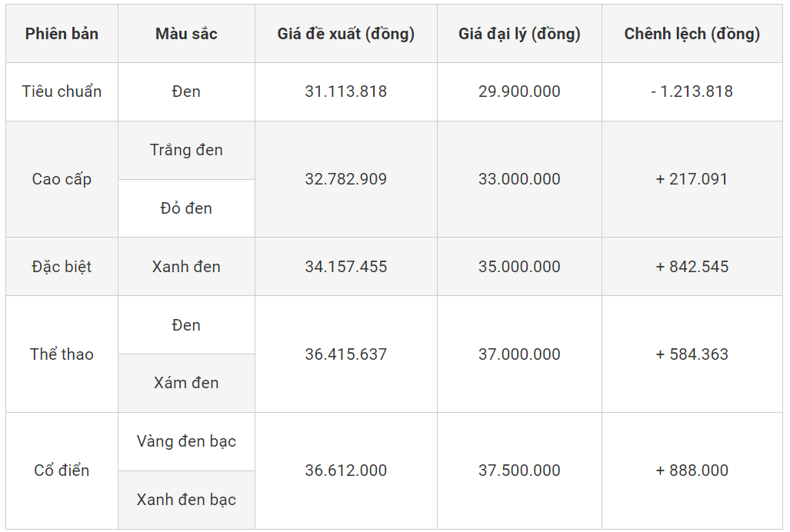Select the 'Xanh đen' color cell
790x532 pixels.
click(x=186, y=267)
